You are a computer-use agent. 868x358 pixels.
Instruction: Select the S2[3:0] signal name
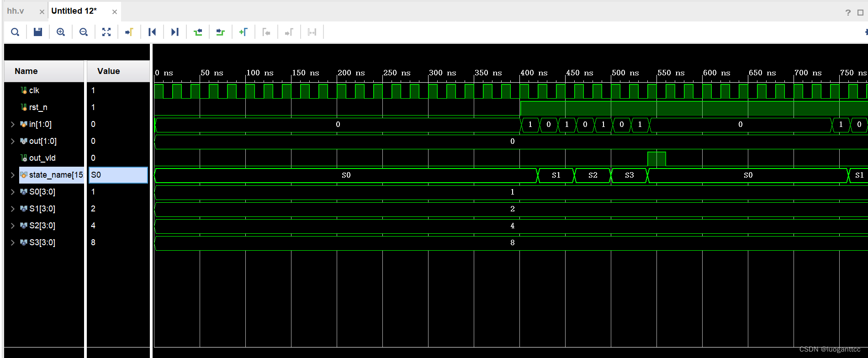coord(42,226)
